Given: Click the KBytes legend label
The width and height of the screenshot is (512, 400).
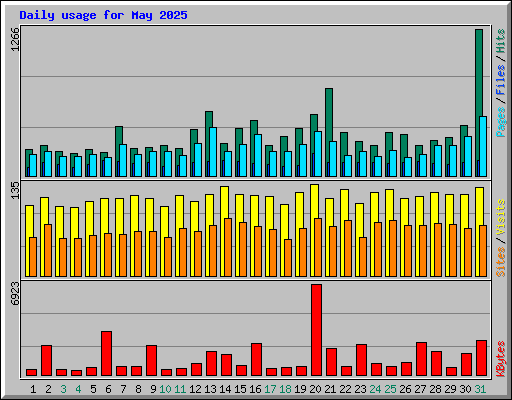Looking at the screenshot, I should 501,359.
